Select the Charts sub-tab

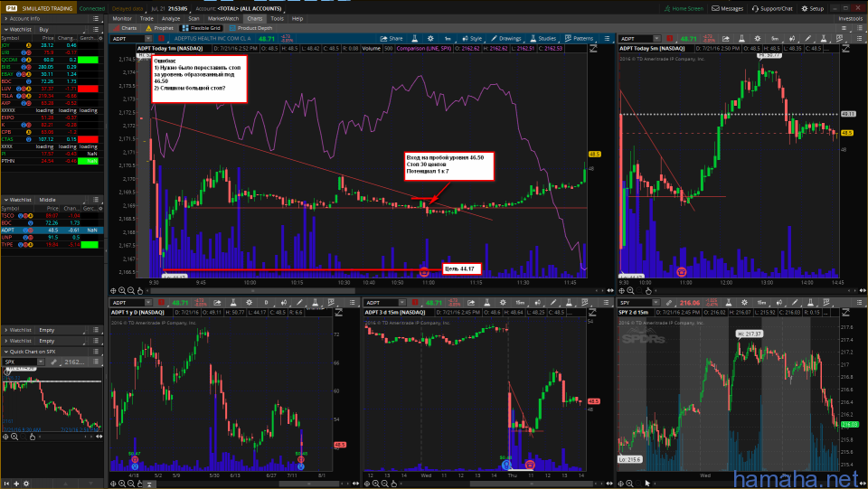[126, 28]
